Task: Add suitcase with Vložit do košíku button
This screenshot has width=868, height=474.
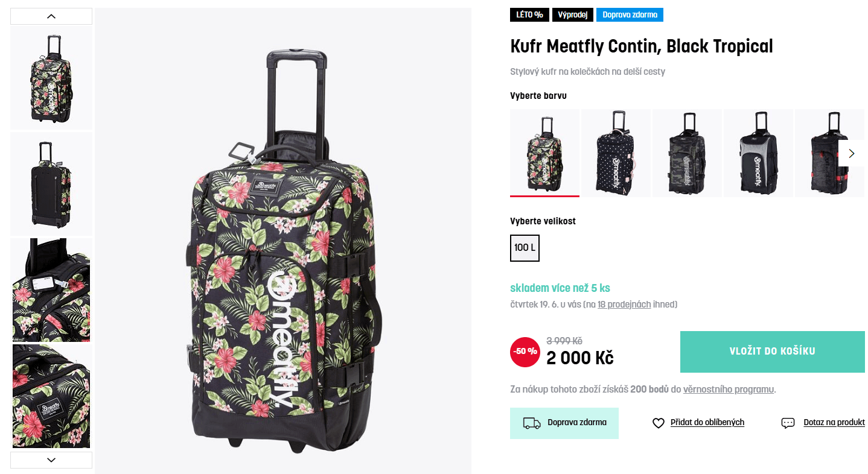Action: (x=772, y=352)
